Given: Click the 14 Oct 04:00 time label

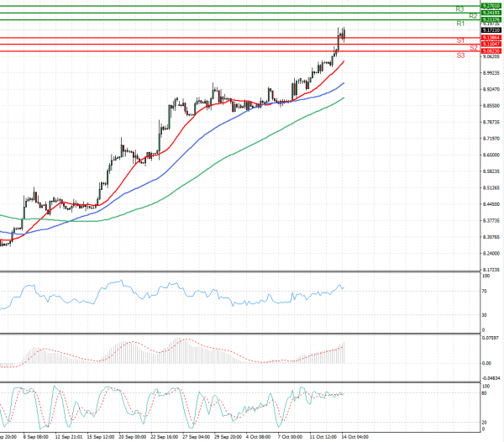Looking at the screenshot, I should point(354,437).
